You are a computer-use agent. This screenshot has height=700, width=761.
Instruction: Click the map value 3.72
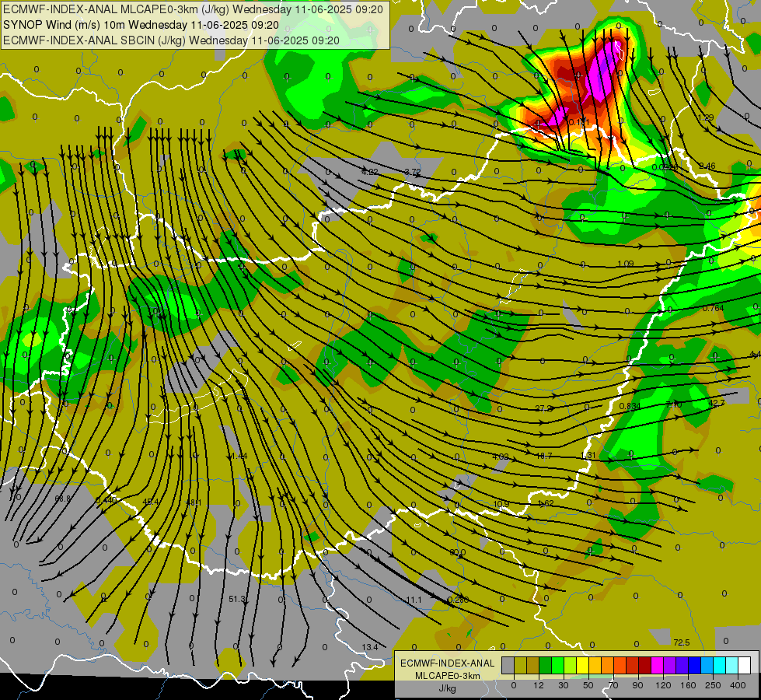[413, 172]
